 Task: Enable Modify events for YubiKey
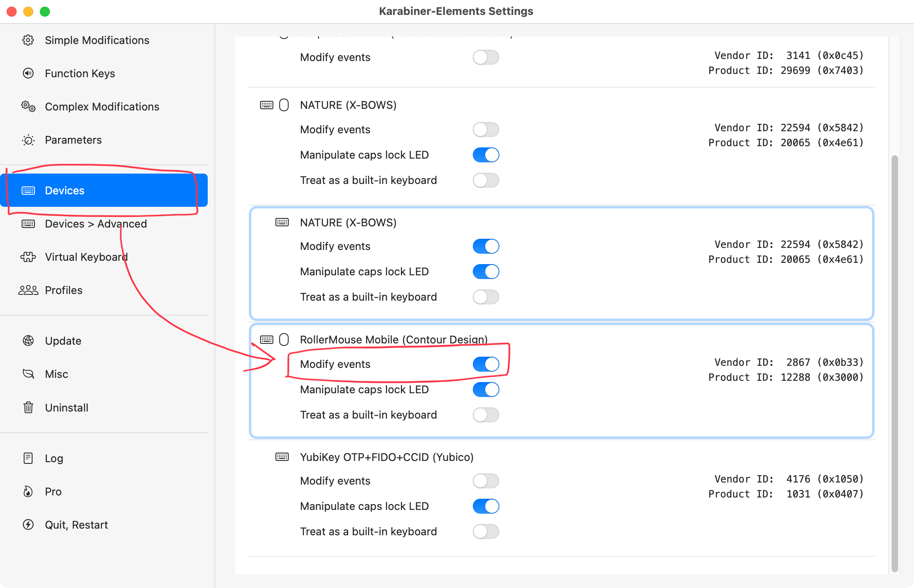pyautogui.click(x=486, y=481)
